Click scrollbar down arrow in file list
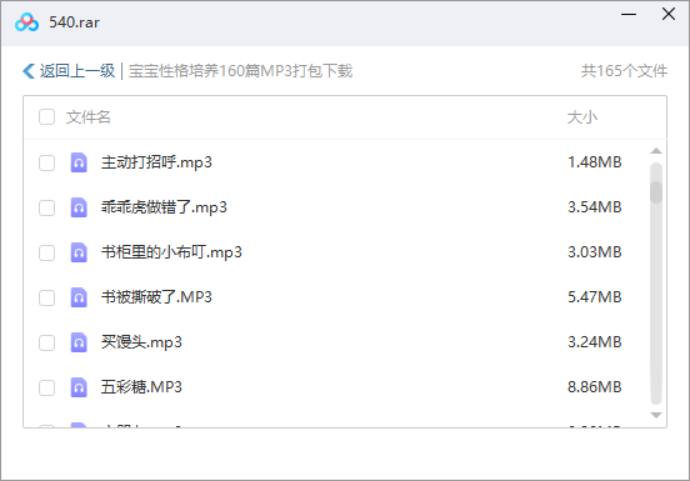The image size is (690, 481). coord(656,414)
